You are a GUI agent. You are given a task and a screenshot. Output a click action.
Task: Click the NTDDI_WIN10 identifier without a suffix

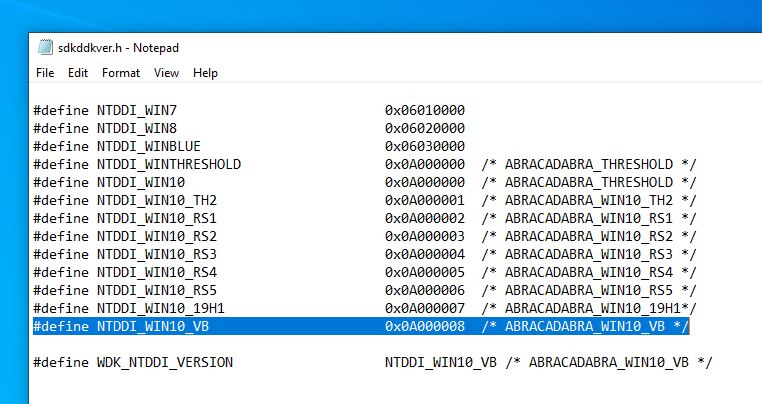click(141, 182)
